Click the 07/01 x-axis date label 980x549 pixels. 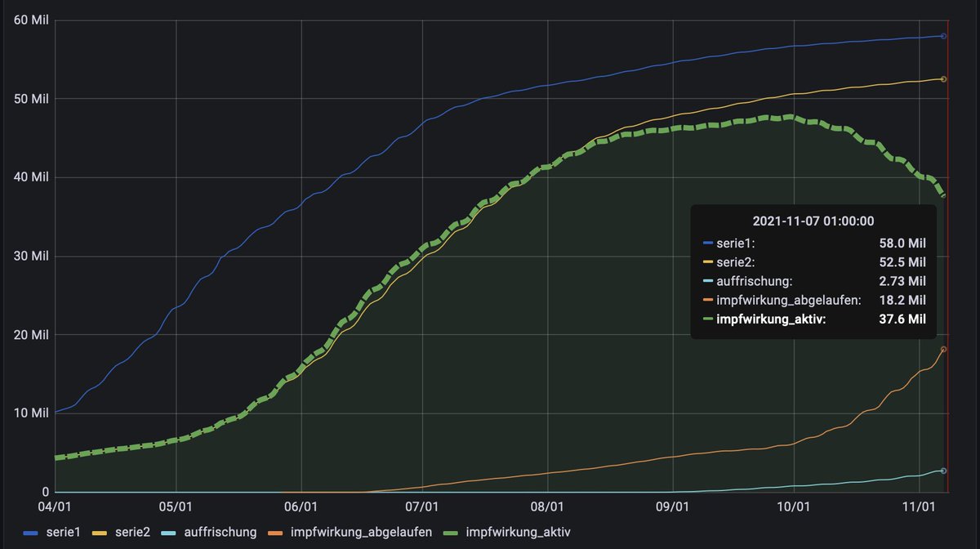point(422,507)
